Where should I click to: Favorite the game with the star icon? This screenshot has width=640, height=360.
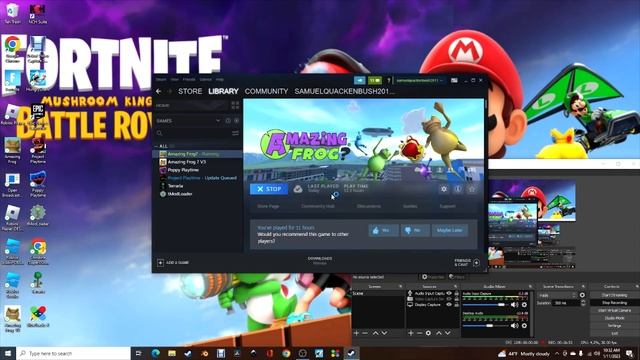click(x=471, y=189)
